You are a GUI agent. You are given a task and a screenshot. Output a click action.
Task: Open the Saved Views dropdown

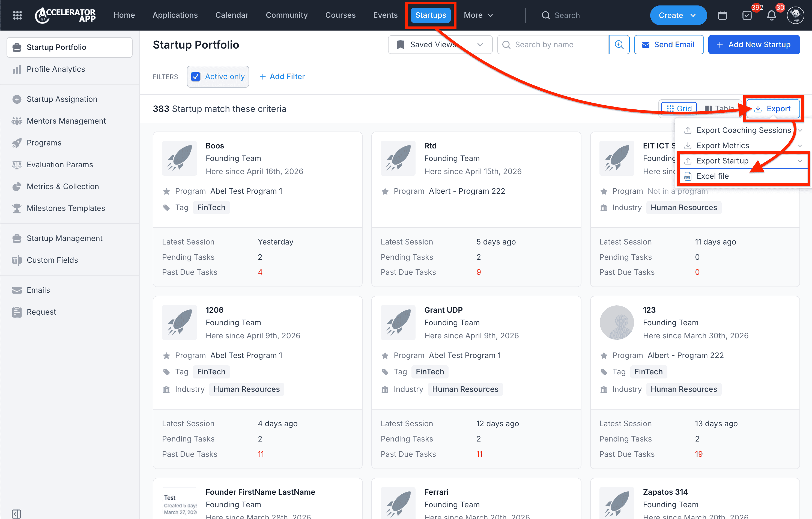pos(440,44)
